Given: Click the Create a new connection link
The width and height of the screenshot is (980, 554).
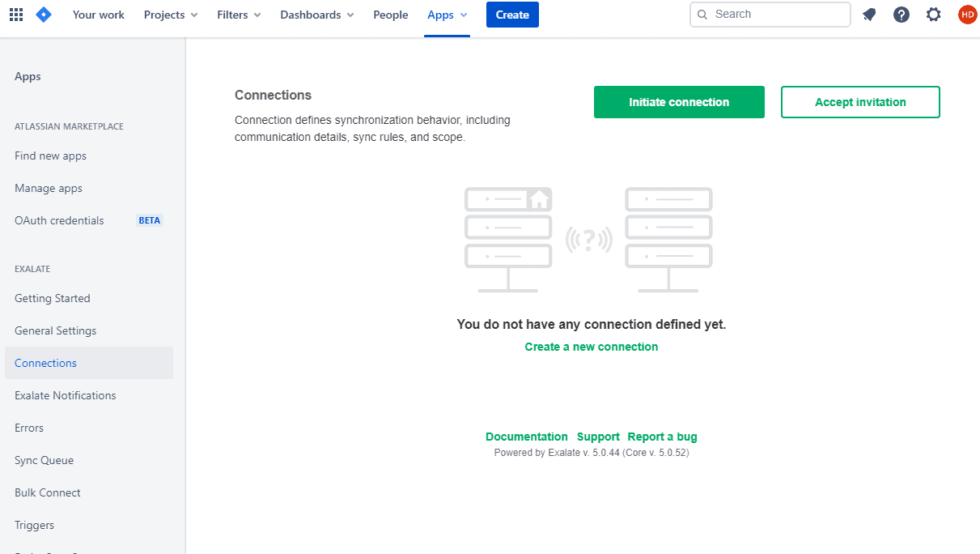Looking at the screenshot, I should click(592, 347).
